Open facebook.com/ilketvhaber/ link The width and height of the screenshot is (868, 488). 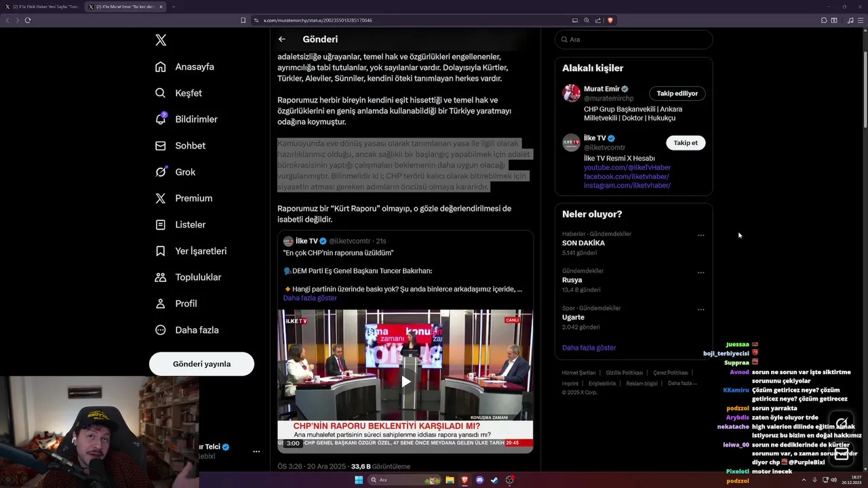pyautogui.click(x=626, y=176)
